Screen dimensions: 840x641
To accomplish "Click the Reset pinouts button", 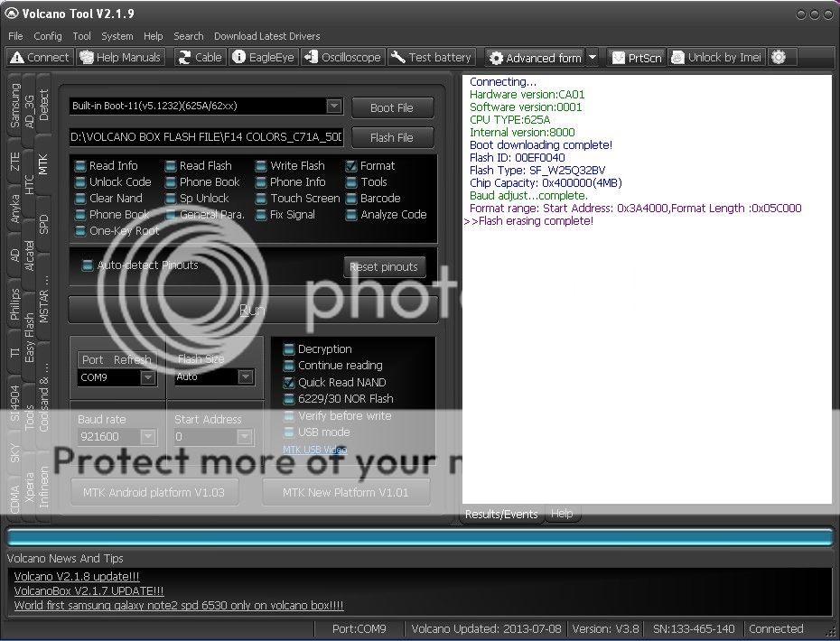I will pos(384,266).
